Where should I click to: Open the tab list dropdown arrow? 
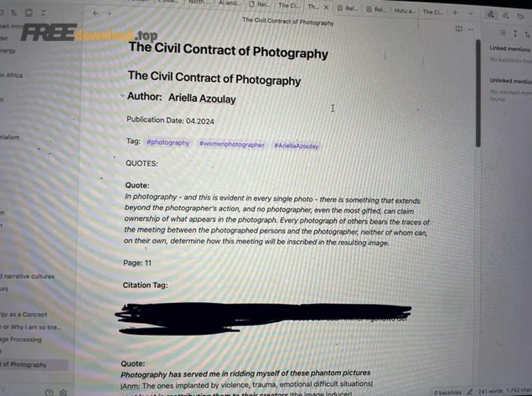click(x=471, y=12)
